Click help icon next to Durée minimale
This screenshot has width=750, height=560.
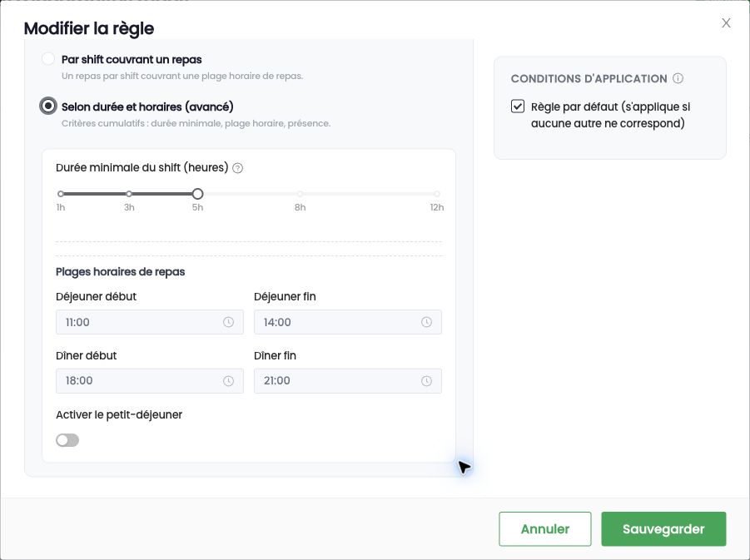[238, 168]
